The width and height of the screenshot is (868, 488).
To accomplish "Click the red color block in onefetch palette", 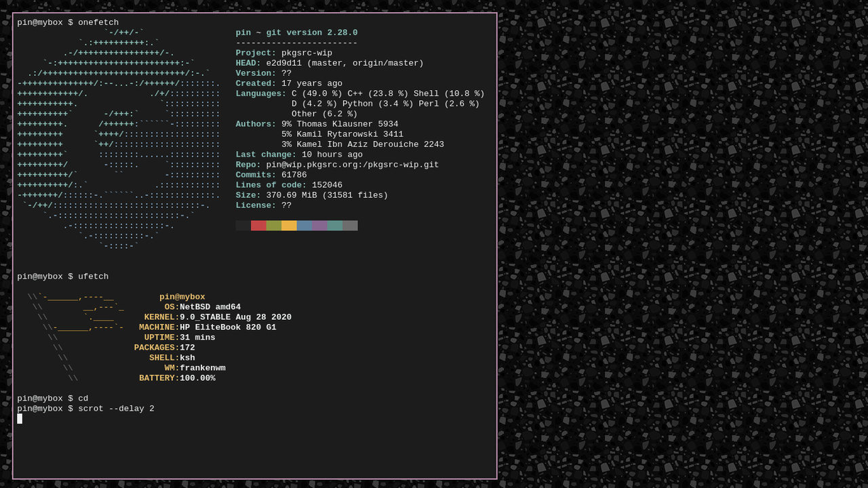I will coord(258,226).
